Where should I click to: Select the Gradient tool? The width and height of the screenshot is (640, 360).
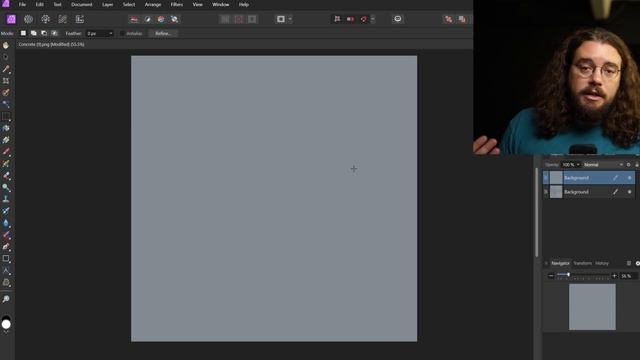pos(6,140)
